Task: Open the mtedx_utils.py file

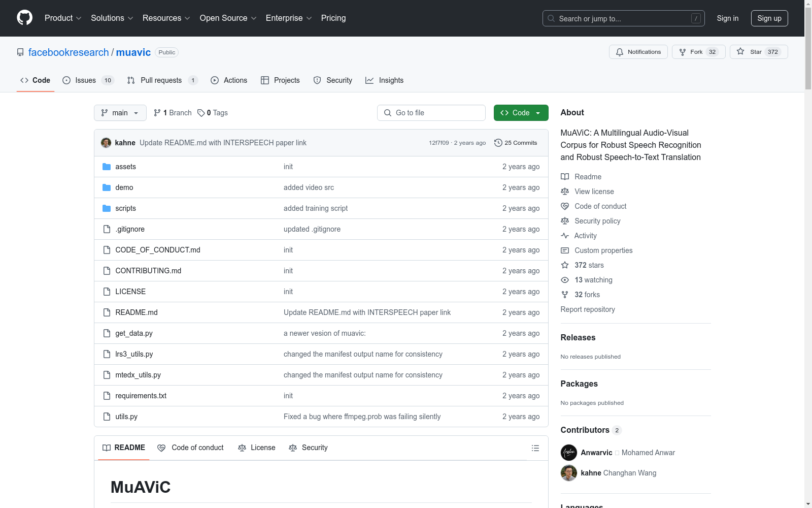Action: click(138, 375)
